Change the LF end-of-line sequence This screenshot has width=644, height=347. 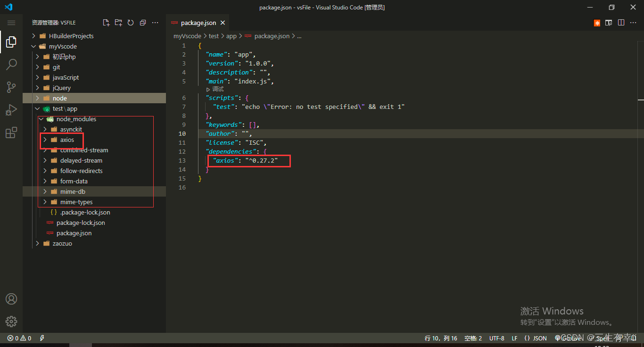coord(514,338)
